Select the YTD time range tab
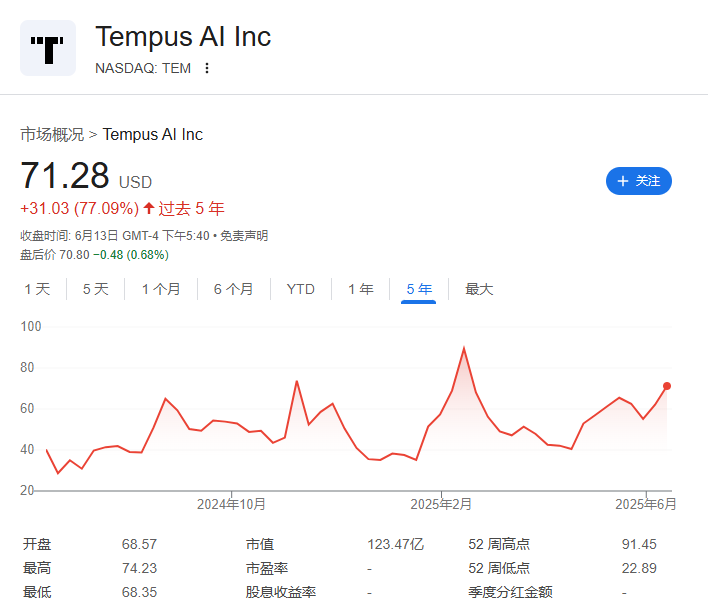 click(x=301, y=289)
